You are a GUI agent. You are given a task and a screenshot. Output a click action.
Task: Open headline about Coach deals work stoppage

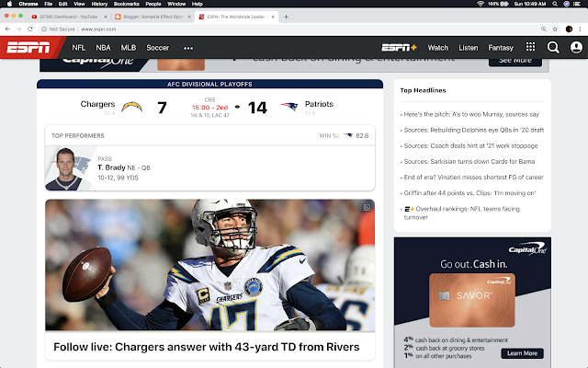tap(470, 145)
